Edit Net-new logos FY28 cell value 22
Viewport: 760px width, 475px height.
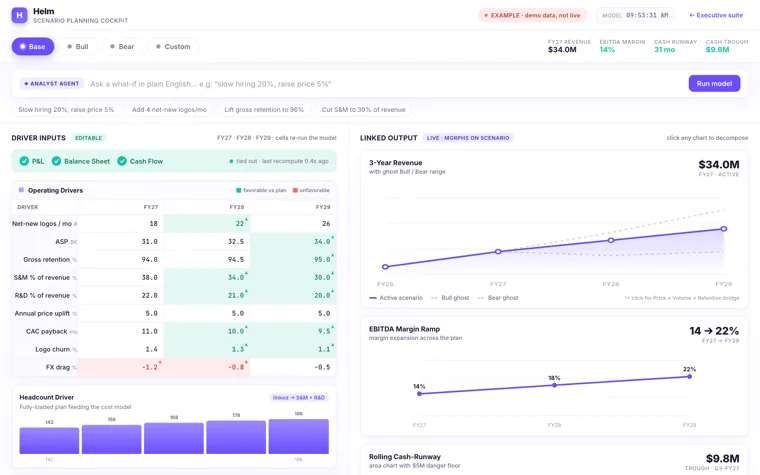pyautogui.click(x=207, y=223)
